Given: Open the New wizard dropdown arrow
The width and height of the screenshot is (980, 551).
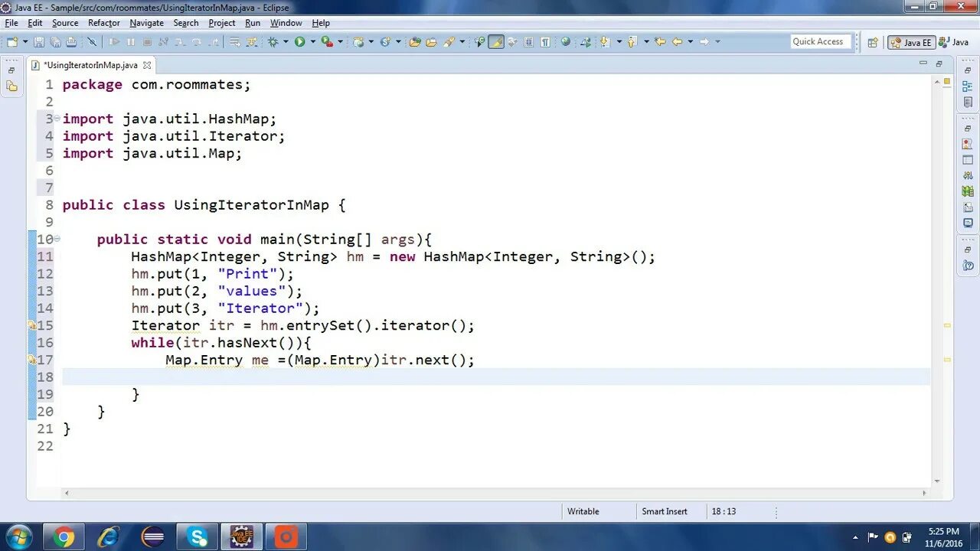Looking at the screenshot, I should click(25, 42).
